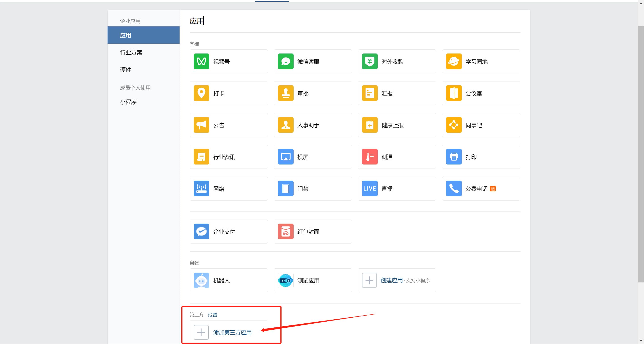Click the scrollbar down arrow
Image resolution: width=644 pixels, height=344 pixels.
(x=641, y=340)
